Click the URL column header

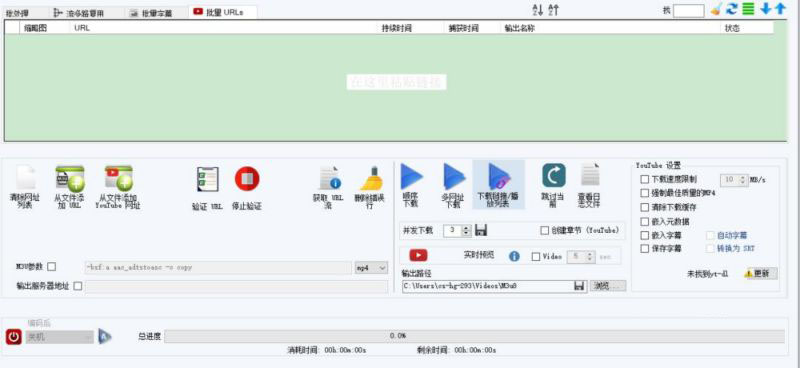pyautogui.click(x=223, y=28)
